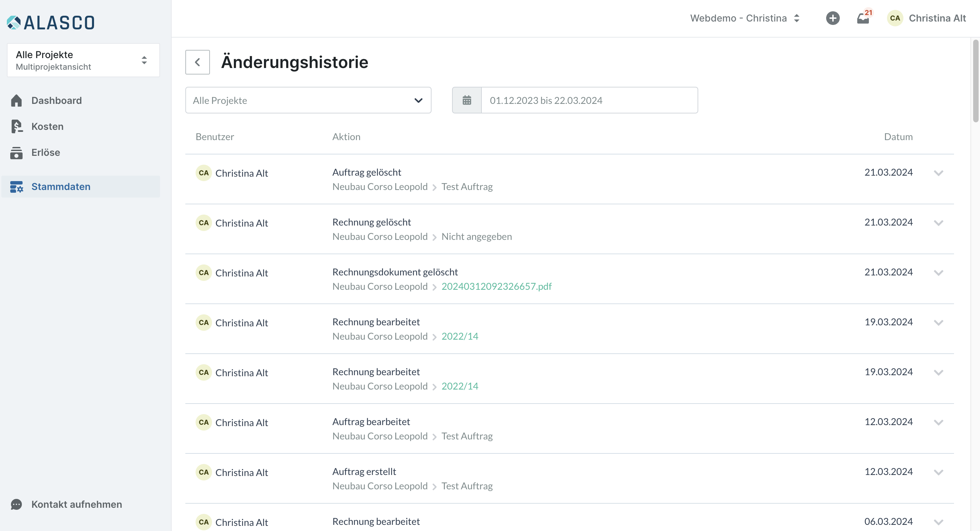Click the Kosten sidebar icon

point(16,126)
